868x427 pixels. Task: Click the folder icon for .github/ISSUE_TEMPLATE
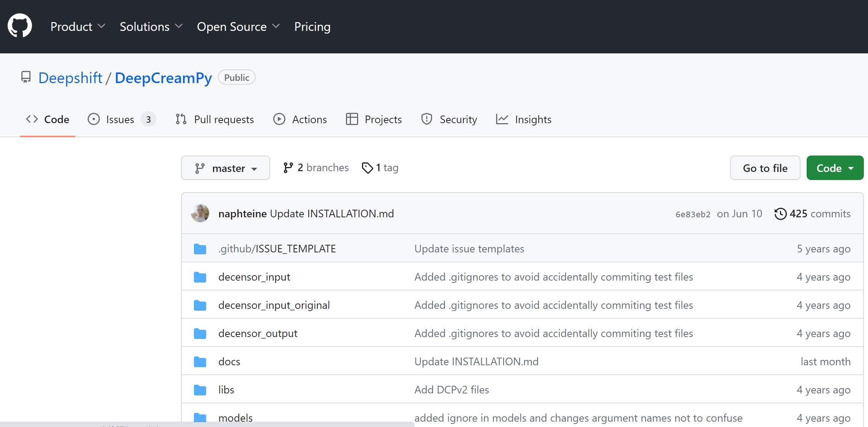click(200, 249)
